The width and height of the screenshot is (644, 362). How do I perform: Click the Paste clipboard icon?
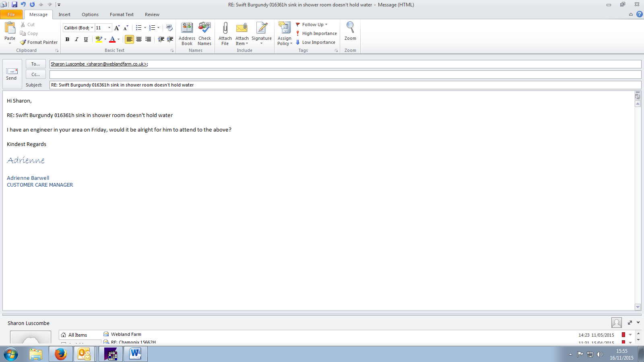(x=10, y=29)
